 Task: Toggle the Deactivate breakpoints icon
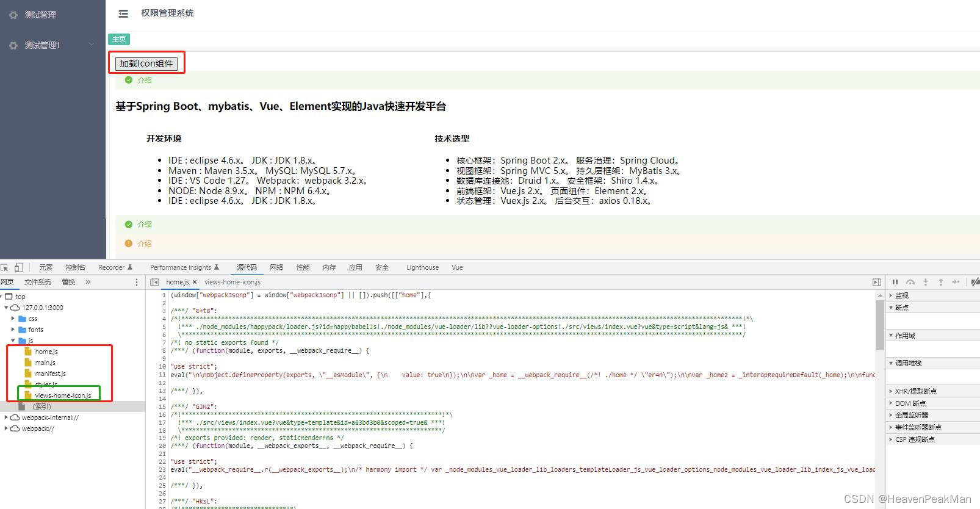[975, 282]
